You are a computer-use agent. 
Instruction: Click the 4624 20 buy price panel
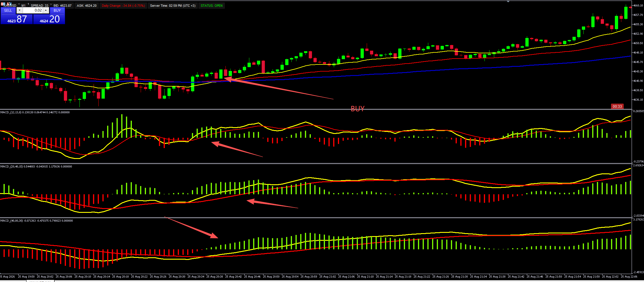pyautogui.click(x=49, y=19)
